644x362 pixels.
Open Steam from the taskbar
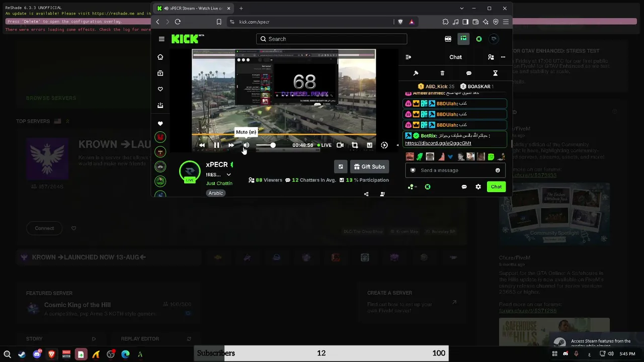click(22, 354)
